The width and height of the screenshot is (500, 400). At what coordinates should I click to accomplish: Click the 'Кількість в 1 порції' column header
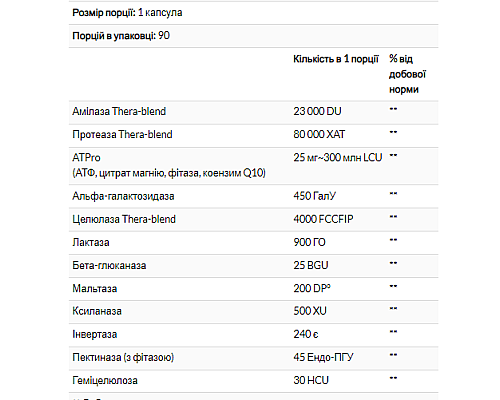point(336,59)
